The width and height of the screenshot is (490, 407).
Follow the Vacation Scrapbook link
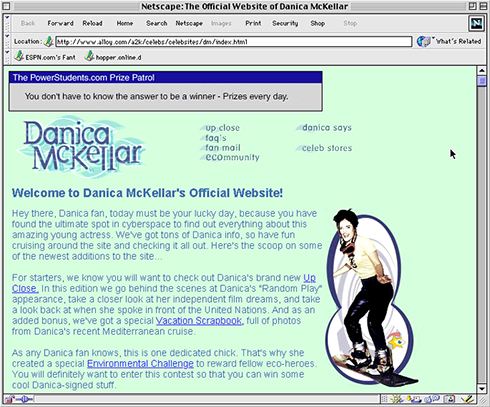(x=200, y=321)
